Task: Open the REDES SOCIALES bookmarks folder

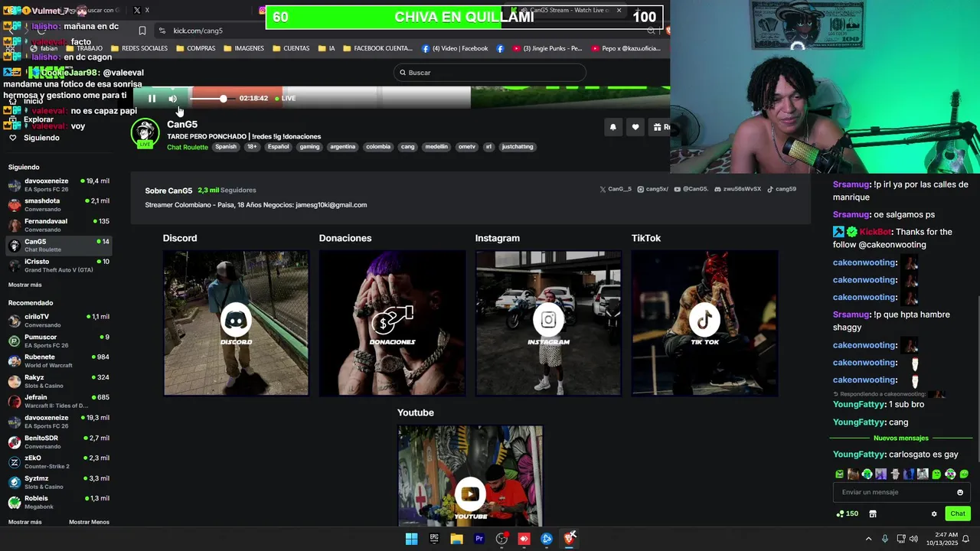Action: [139, 48]
